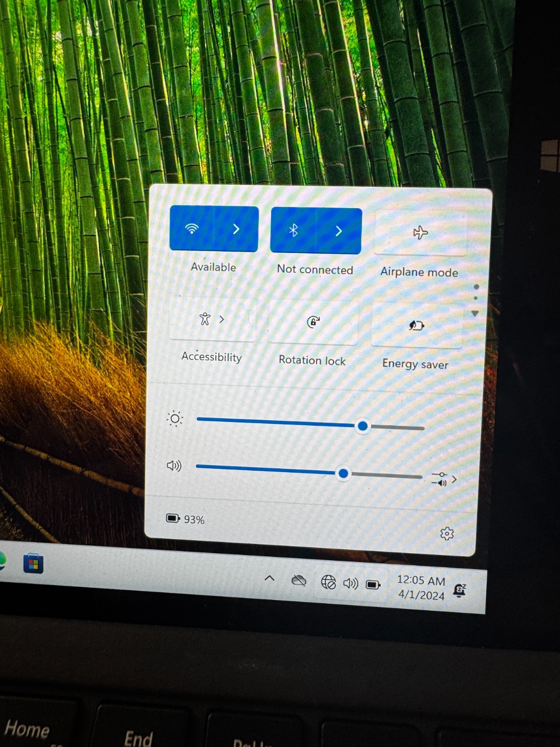Toggle Rotation lock
Screen dimensions: 560x747
pyautogui.click(x=314, y=322)
